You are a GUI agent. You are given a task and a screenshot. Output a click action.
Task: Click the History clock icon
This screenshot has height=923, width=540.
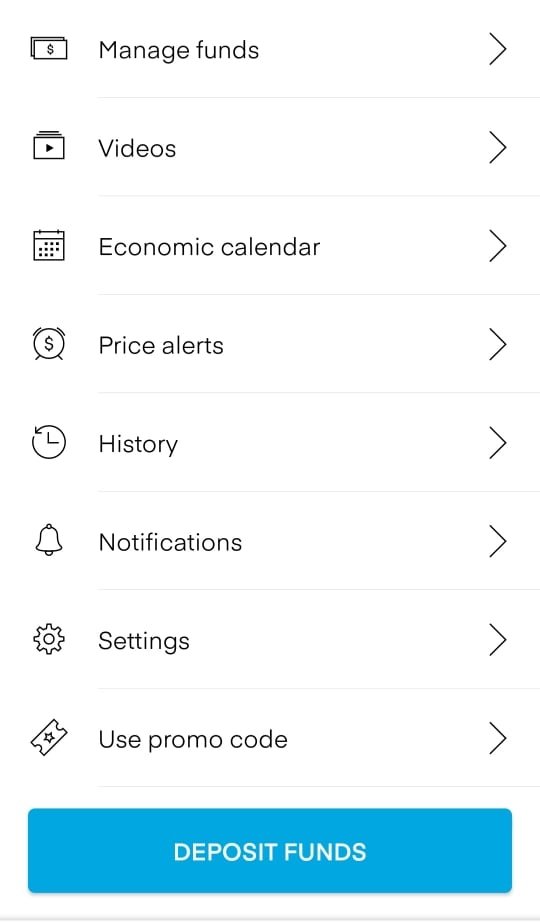[x=48, y=442]
